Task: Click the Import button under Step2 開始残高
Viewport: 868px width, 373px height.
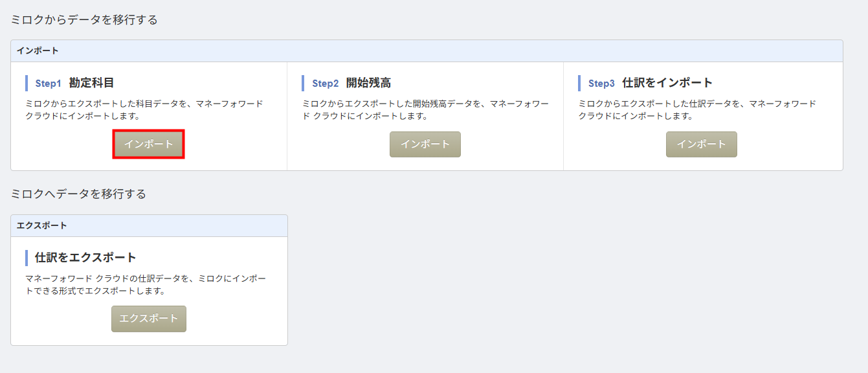Action: tap(425, 144)
